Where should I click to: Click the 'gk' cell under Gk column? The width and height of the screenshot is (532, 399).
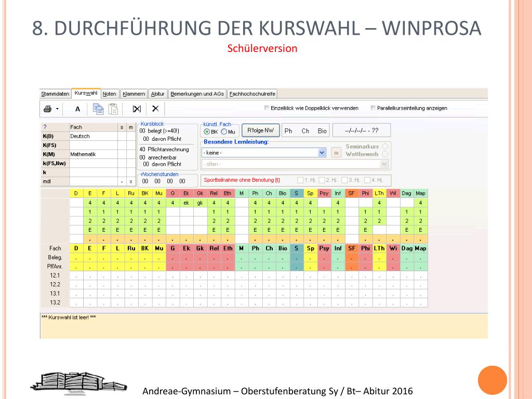(200, 203)
